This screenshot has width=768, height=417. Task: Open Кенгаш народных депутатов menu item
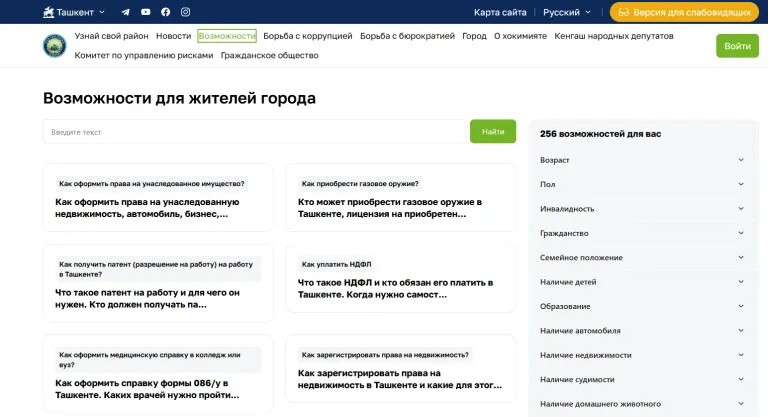(614, 36)
